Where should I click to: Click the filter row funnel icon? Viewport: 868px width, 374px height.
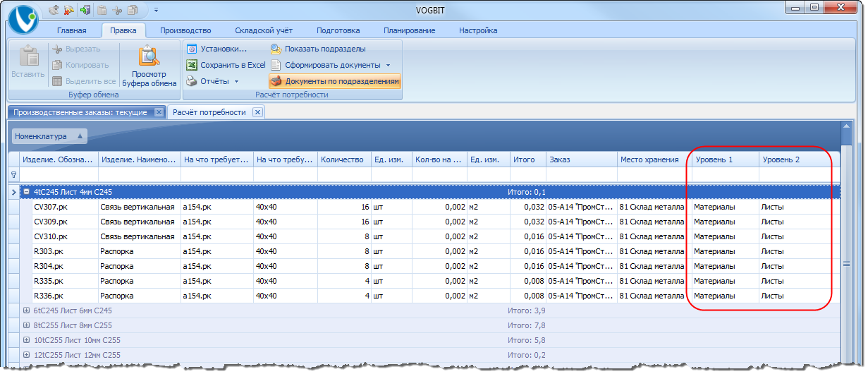click(x=13, y=174)
